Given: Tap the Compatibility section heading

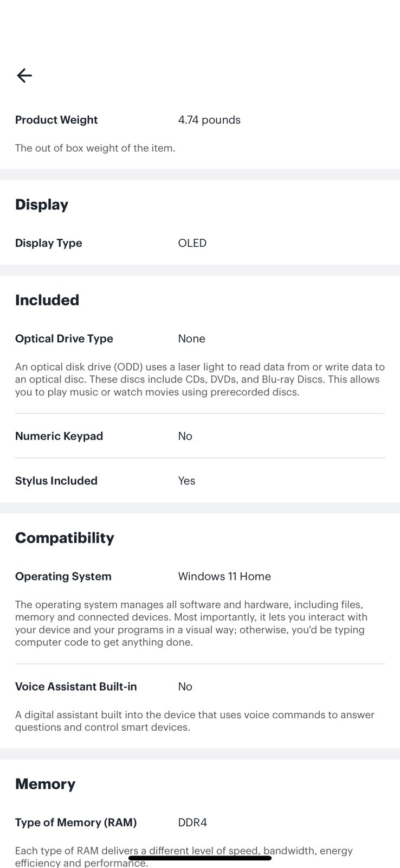Looking at the screenshot, I should pyautogui.click(x=64, y=538).
